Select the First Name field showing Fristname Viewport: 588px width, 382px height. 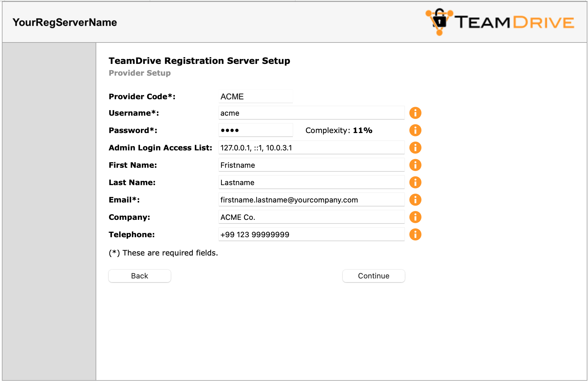[311, 165]
